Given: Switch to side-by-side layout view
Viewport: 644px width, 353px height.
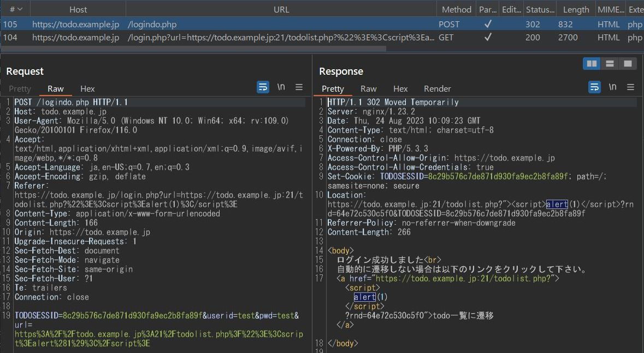Looking at the screenshot, I should tap(592, 64).
